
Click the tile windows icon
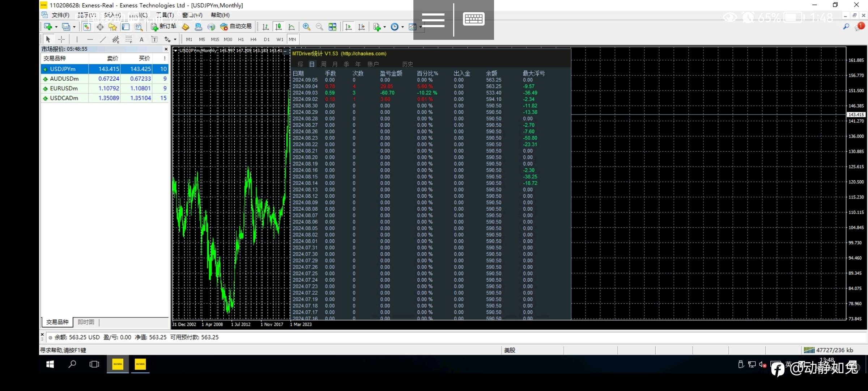coord(332,26)
